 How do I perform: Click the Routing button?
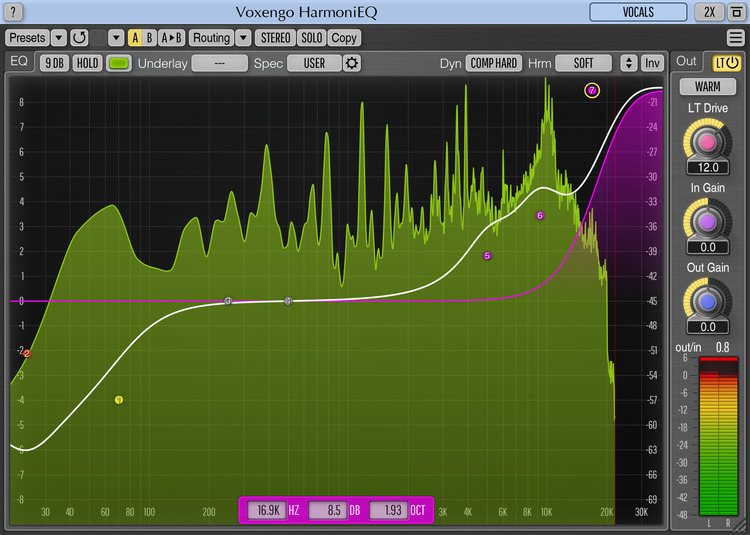click(211, 38)
